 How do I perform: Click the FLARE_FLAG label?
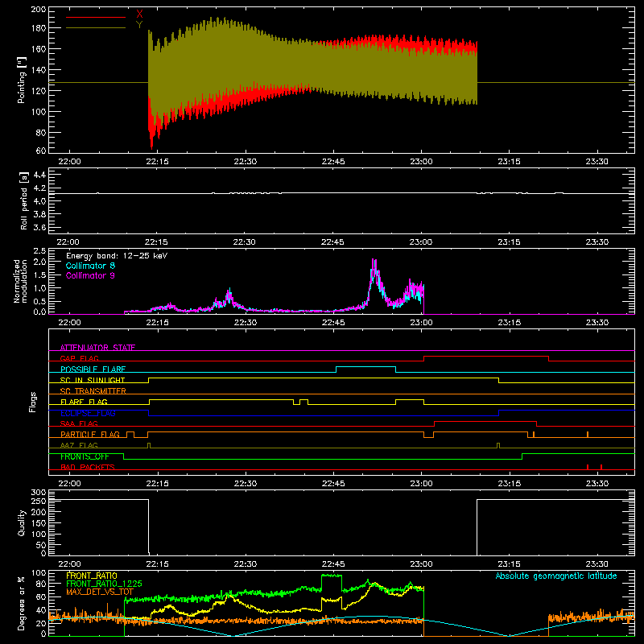84,402
